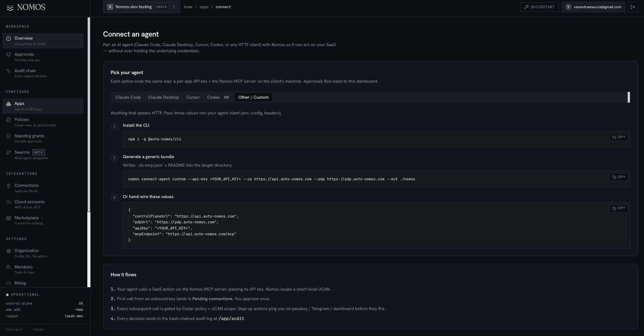Copy the npm install CLI command

(618, 137)
